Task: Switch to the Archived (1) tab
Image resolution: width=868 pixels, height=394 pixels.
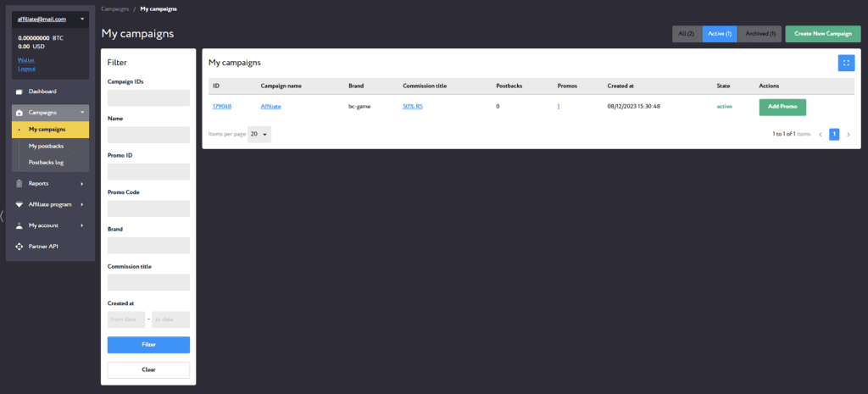Action: click(x=760, y=34)
